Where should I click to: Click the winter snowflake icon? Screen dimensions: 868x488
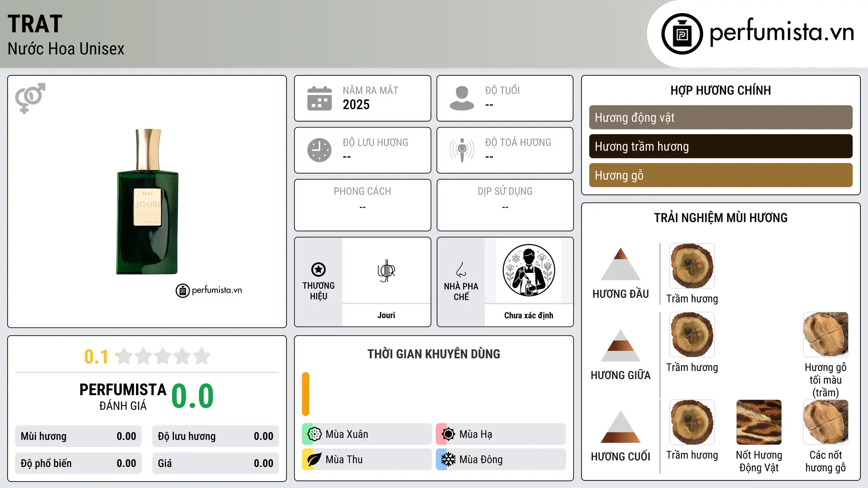pyautogui.click(x=448, y=460)
